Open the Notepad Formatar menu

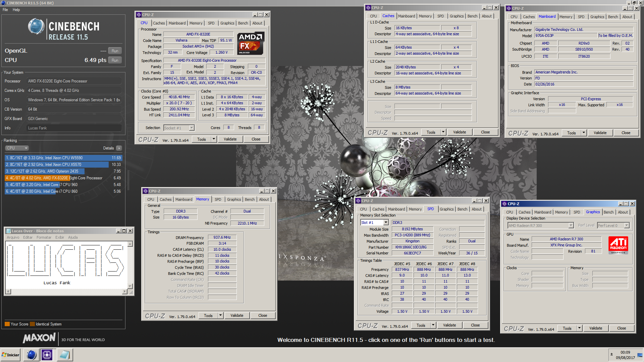click(x=44, y=237)
